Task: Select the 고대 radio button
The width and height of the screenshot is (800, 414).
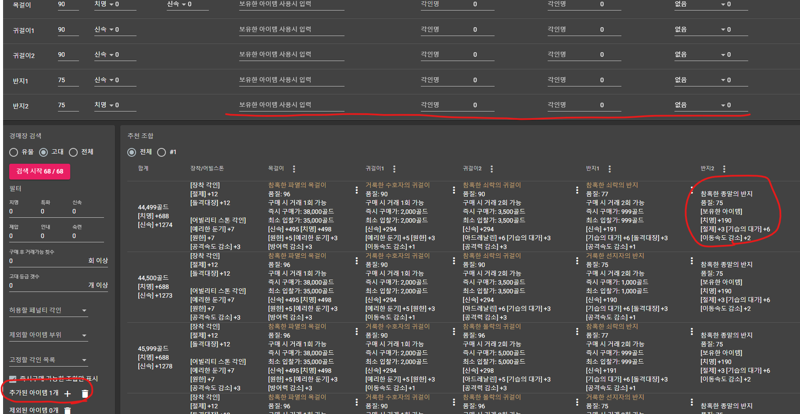Action: pyautogui.click(x=43, y=152)
